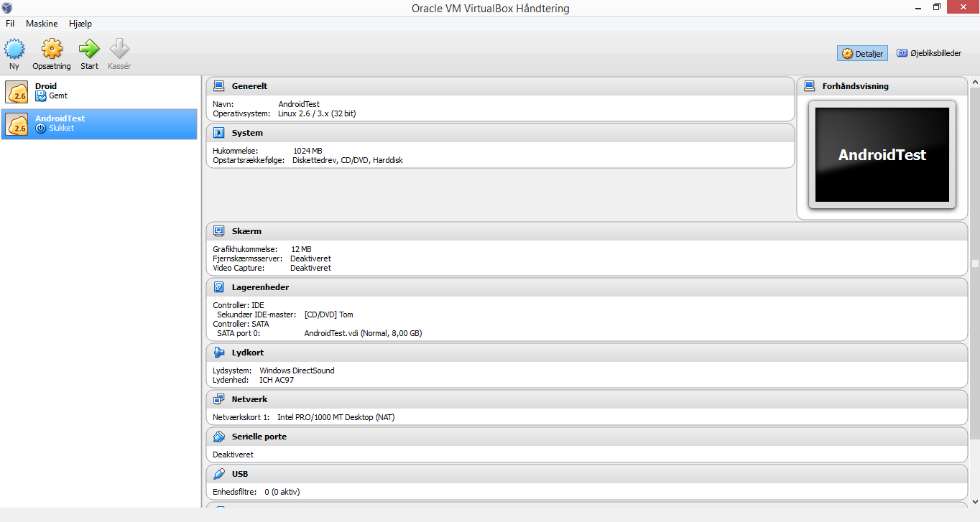This screenshot has height=522, width=980.
Task: Click the scrollbar down arrow
Action: 975,502
